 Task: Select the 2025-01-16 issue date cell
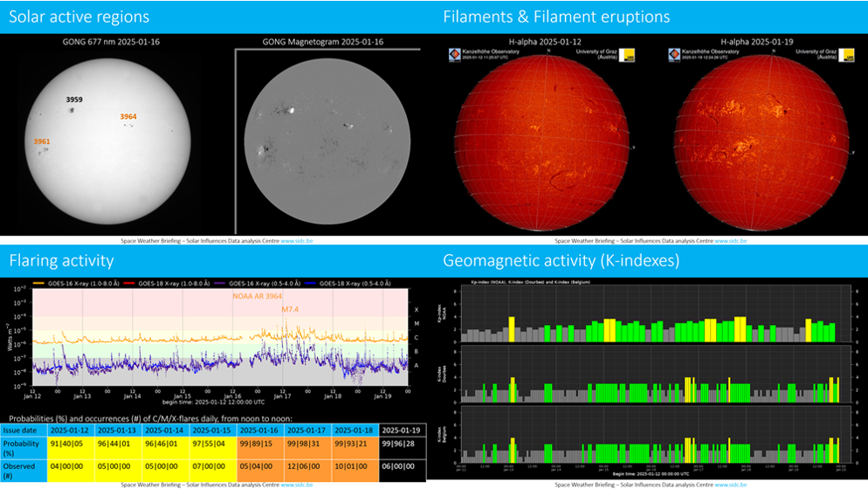261,430
